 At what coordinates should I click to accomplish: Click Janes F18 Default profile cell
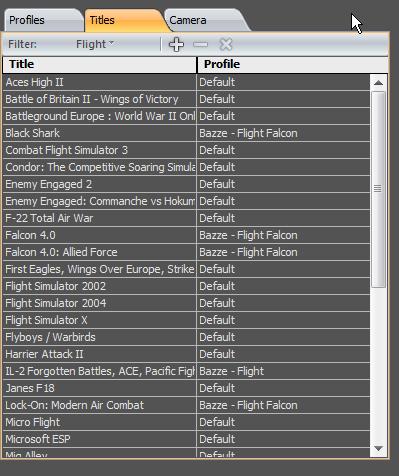pyautogui.click(x=283, y=388)
